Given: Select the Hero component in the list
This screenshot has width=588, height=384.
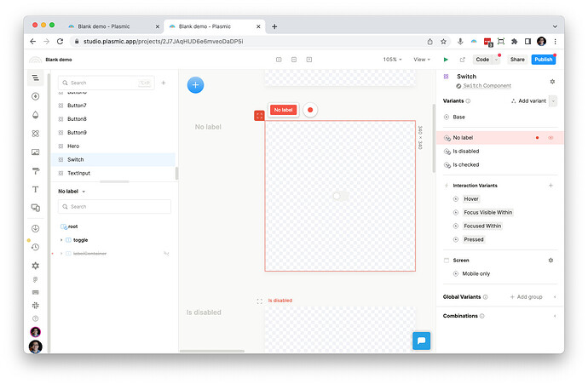Looking at the screenshot, I should [x=73, y=146].
